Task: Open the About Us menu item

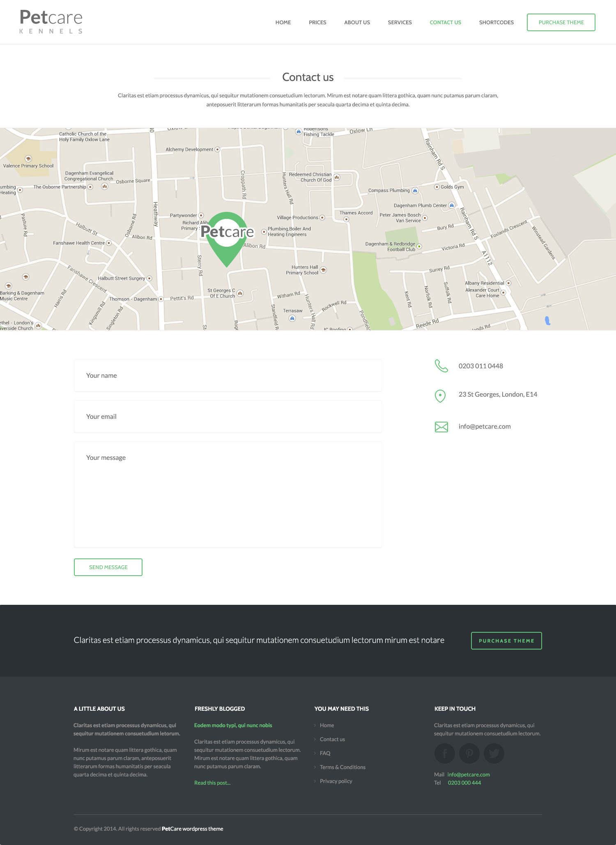Action: click(357, 23)
